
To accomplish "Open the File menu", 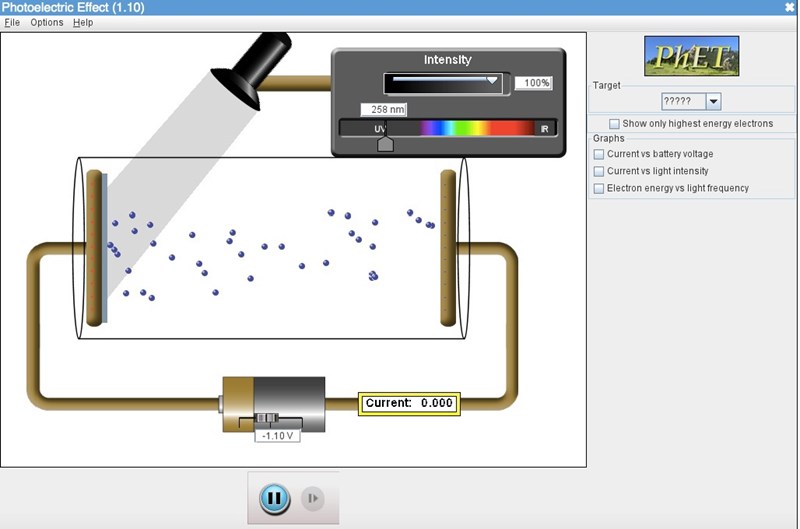I will (x=12, y=22).
